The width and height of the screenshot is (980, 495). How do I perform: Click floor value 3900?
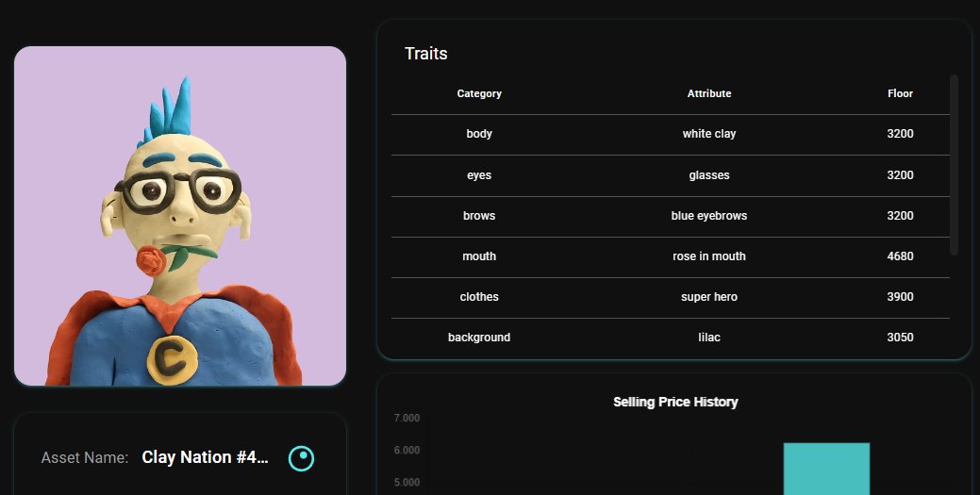[900, 297]
